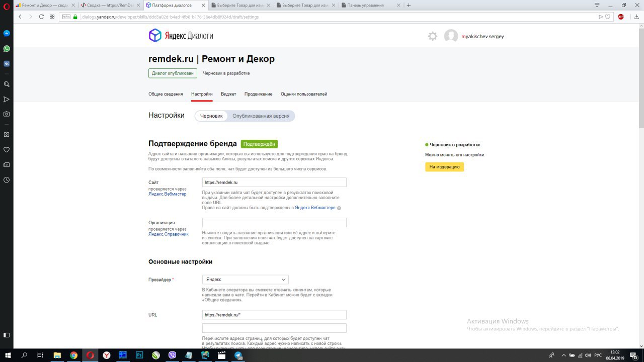Open the Opera main menu
The height and width of the screenshot is (362, 644).
(x=7, y=6)
